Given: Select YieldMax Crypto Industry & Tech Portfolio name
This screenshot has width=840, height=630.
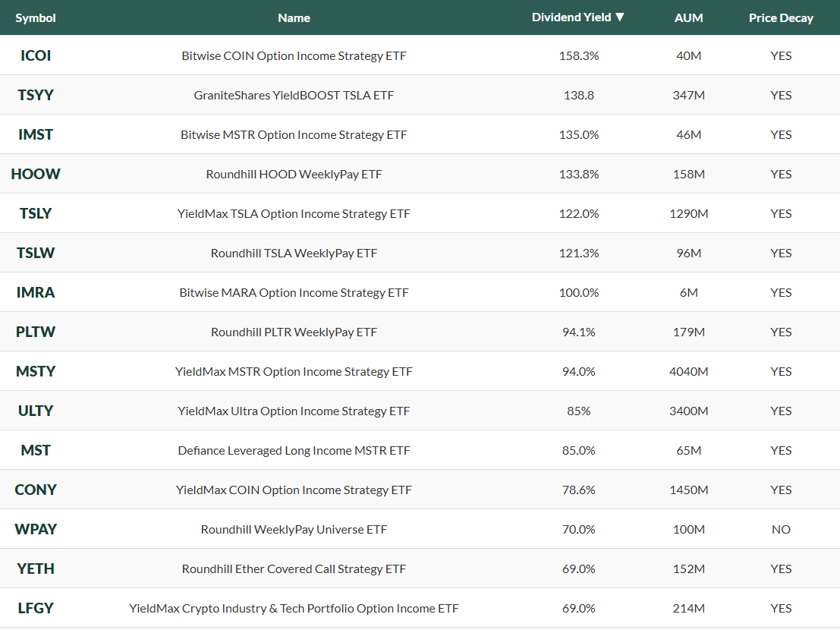Looking at the screenshot, I should pyautogui.click(x=294, y=609).
